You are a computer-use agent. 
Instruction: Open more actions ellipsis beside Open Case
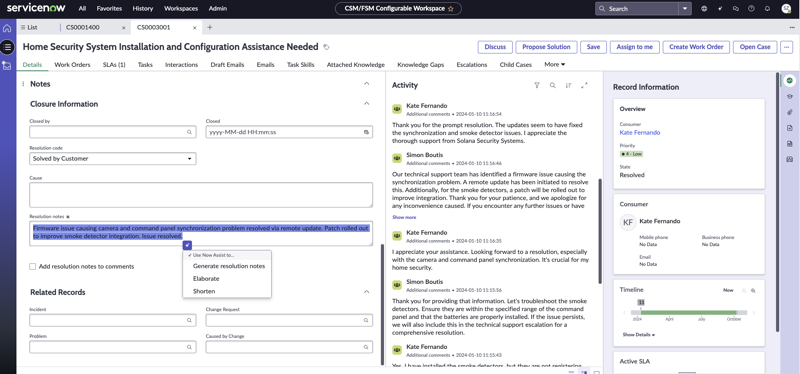click(x=786, y=47)
